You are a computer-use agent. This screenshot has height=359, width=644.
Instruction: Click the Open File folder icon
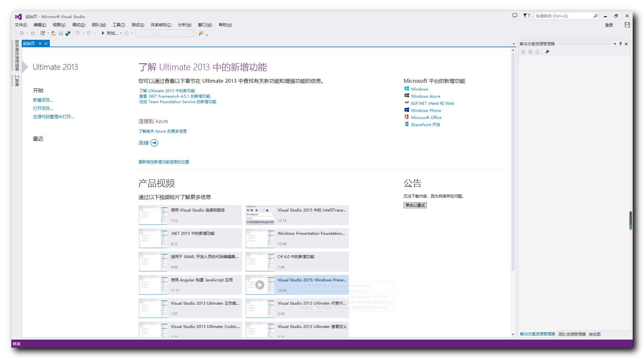pyautogui.click(x=54, y=33)
